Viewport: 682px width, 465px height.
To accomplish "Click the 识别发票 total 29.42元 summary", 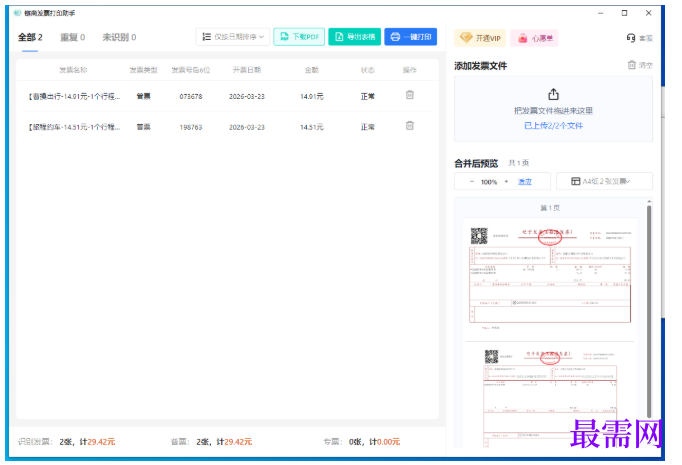I will (x=67, y=442).
